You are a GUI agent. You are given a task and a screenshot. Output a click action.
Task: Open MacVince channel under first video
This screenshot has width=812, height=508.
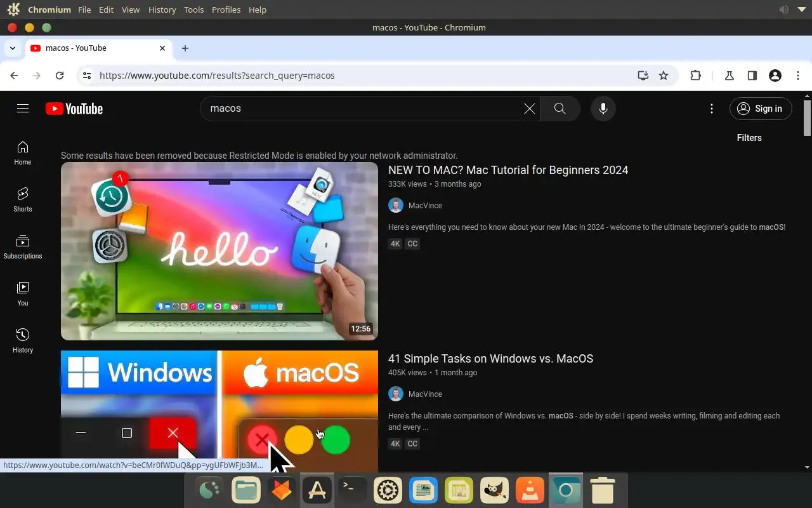pyautogui.click(x=425, y=206)
